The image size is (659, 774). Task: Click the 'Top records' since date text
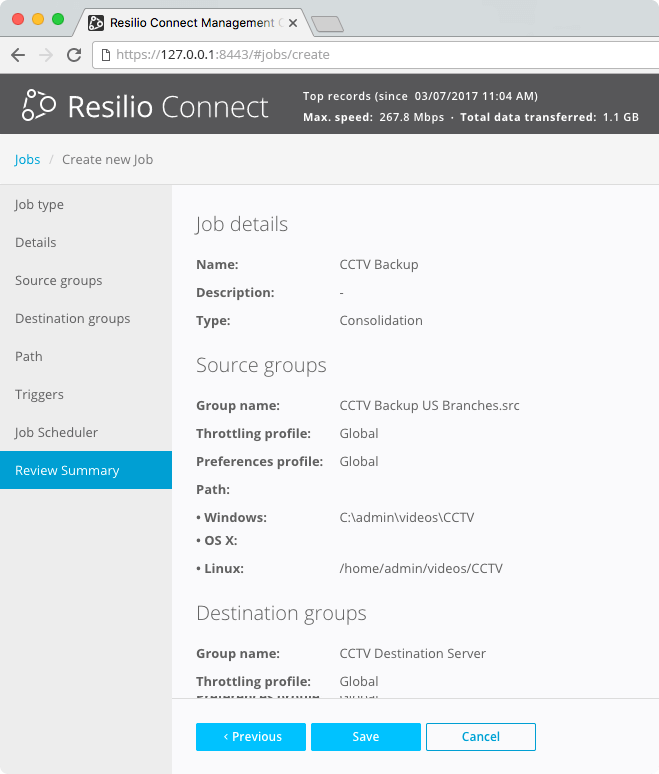tap(421, 96)
